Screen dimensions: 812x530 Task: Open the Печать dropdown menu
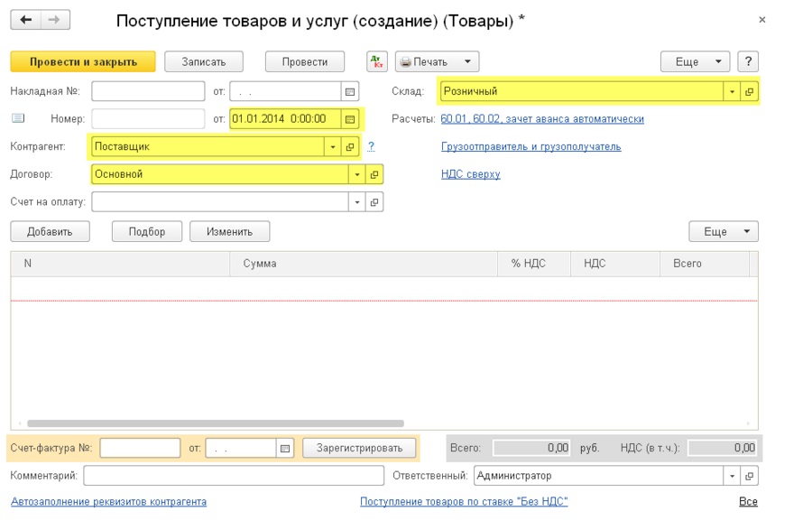point(437,61)
